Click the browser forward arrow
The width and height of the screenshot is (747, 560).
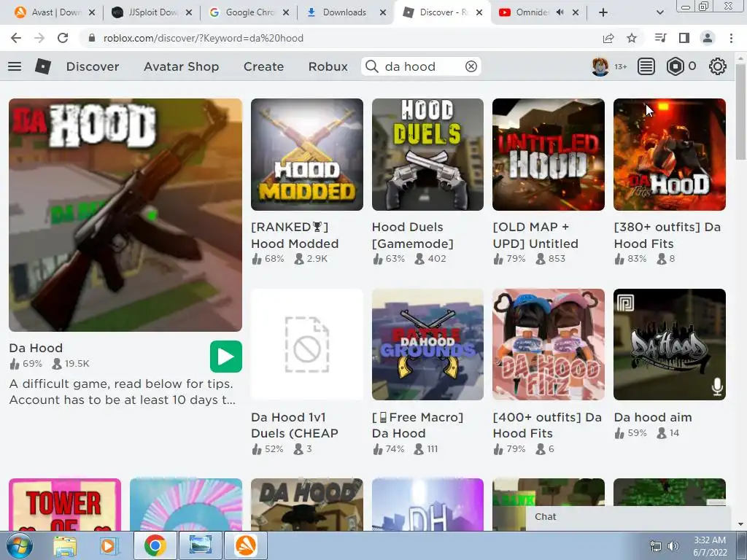[39, 38]
